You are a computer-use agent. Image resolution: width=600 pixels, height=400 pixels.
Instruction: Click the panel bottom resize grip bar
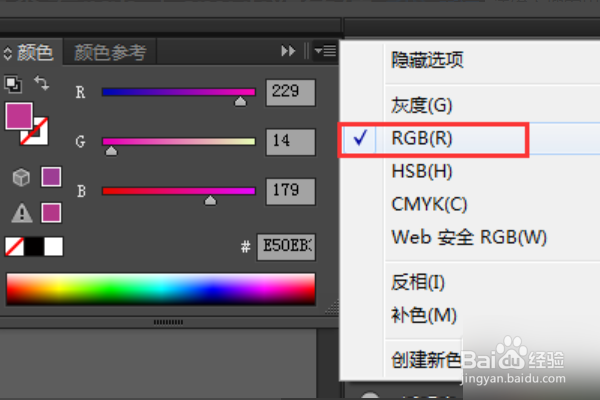[x=168, y=322]
